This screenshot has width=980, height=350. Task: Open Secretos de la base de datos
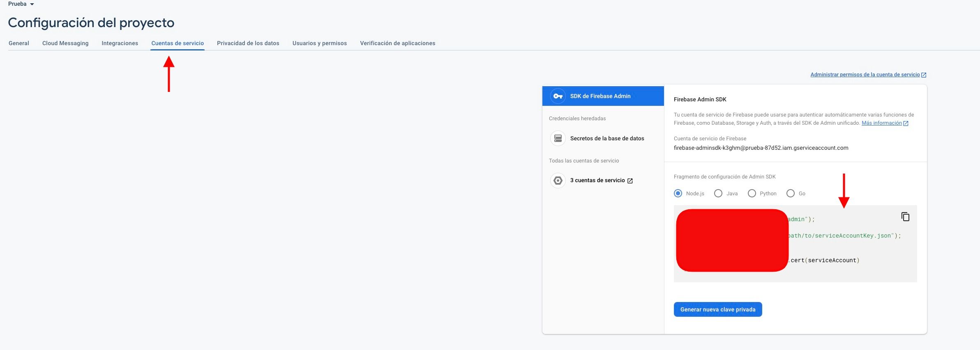click(x=607, y=138)
